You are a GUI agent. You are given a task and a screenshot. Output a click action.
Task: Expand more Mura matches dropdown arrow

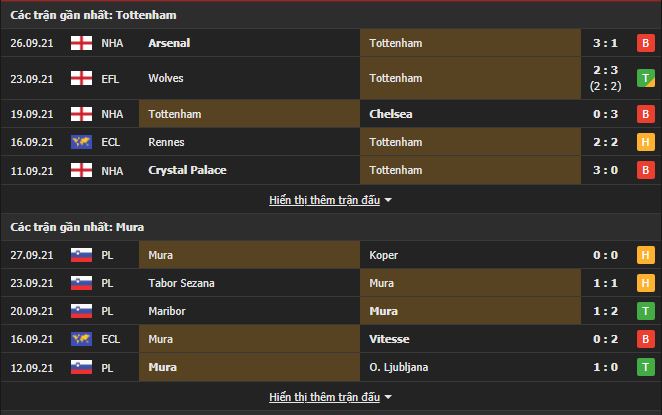click(388, 397)
